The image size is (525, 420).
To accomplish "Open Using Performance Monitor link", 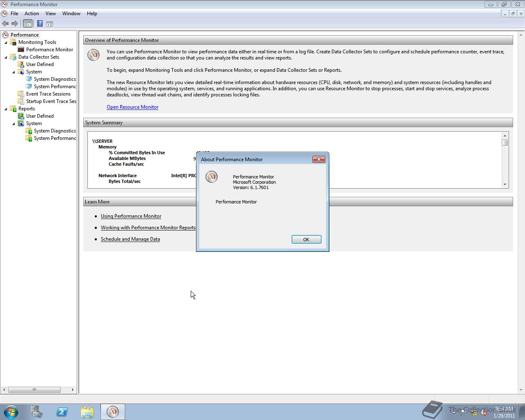I will pos(131,216).
